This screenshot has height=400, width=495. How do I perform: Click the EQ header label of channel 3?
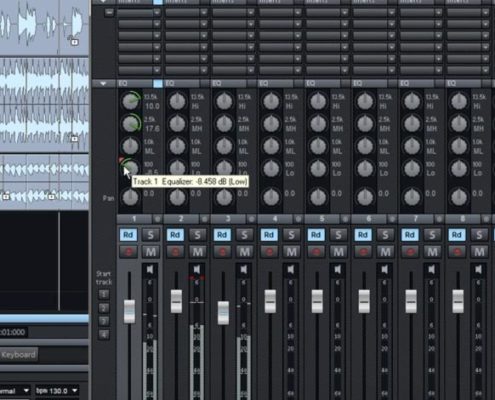(x=217, y=83)
